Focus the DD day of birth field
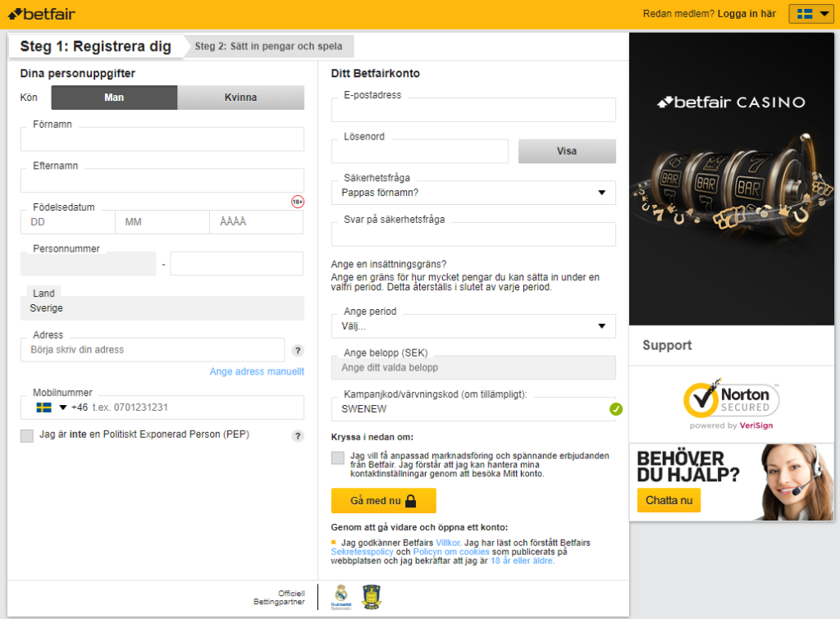The width and height of the screenshot is (840, 619). point(68,222)
